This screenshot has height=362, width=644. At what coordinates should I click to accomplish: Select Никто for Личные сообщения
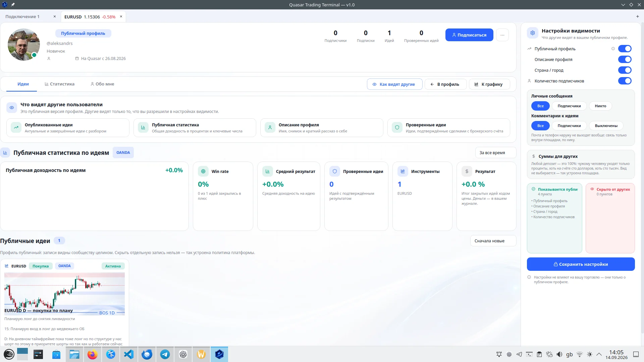click(600, 106)
